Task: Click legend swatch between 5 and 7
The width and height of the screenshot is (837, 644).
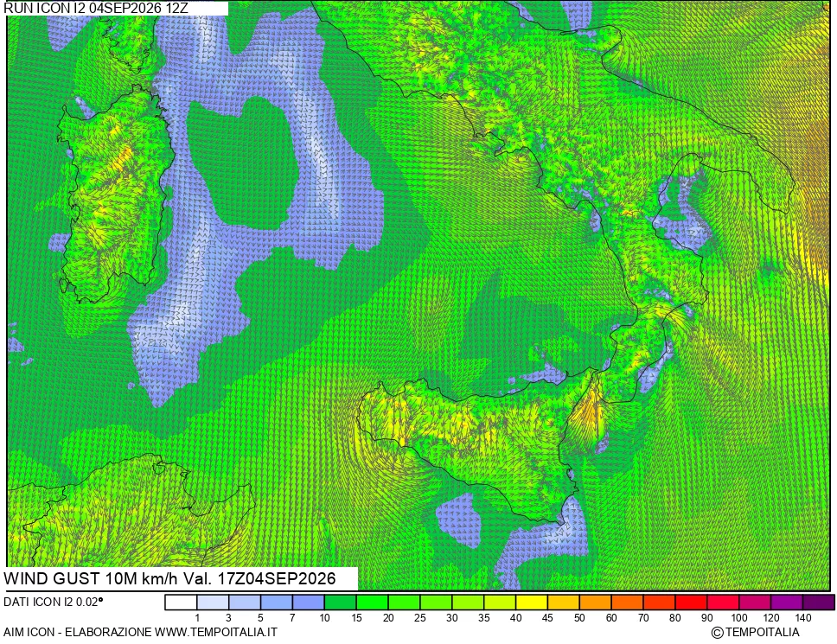Action: [x=277, y=603]
